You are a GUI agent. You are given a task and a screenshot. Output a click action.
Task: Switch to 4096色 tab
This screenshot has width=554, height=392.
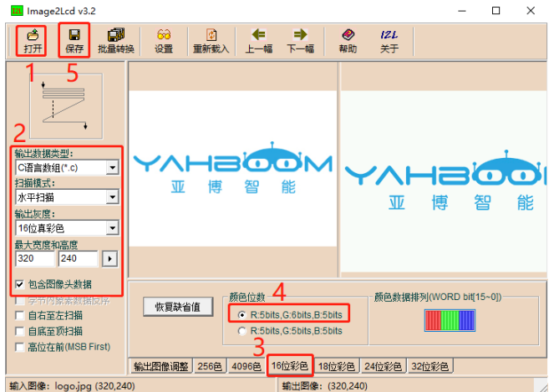(247, 366)
